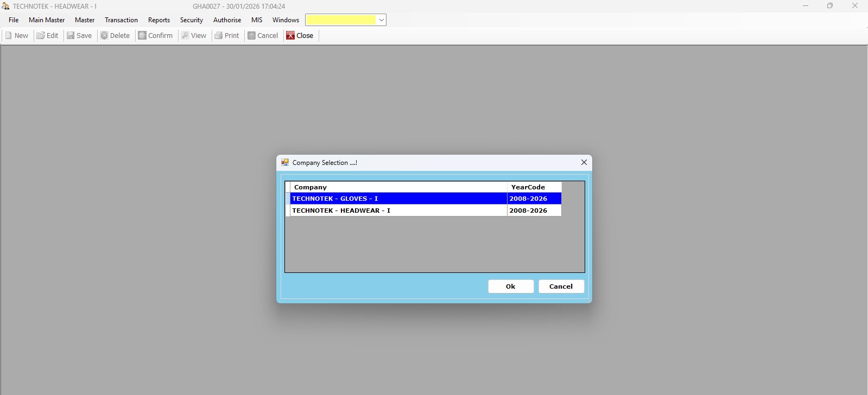The width and height of the screenshot is (868, 395).
Task: Click the red Close toolbar icon
Action: [290, 36]
